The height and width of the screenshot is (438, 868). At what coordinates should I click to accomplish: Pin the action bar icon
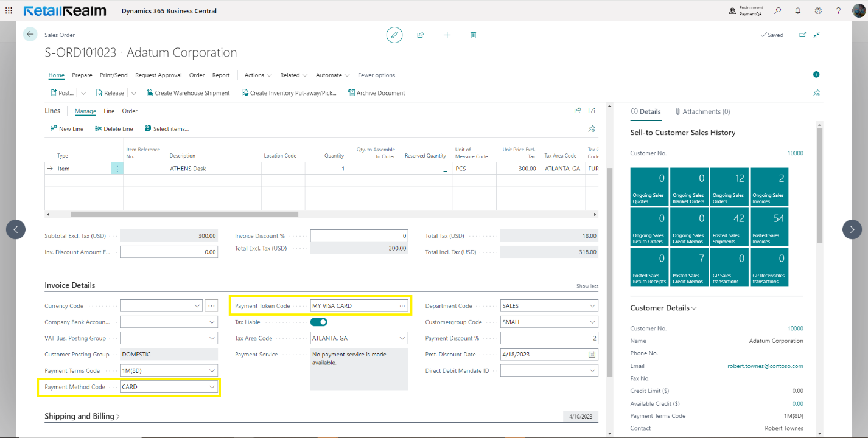pos(817,93)
